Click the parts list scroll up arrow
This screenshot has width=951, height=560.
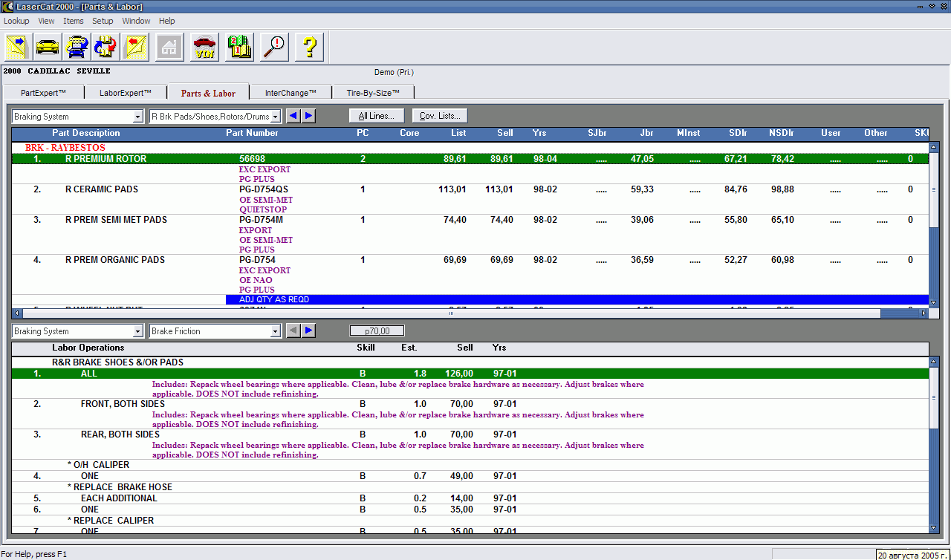pyautogui.click(x=934, y=147)
